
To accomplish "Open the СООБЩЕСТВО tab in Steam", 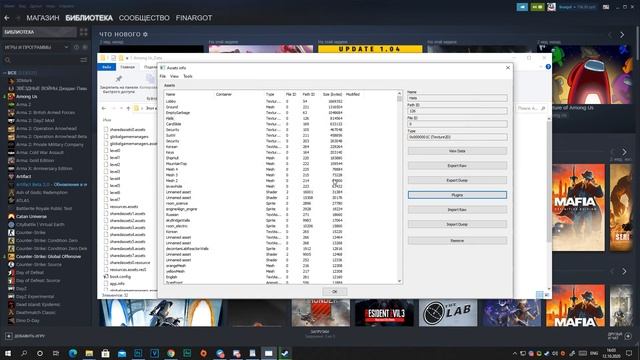I will click(144, 18).
